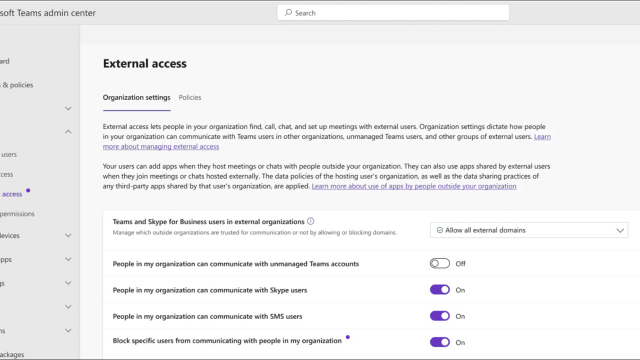640x360 pixels.
Task: Follow Learn more about managing external access link
Action: pyautogui.click(x=161, y=146)
